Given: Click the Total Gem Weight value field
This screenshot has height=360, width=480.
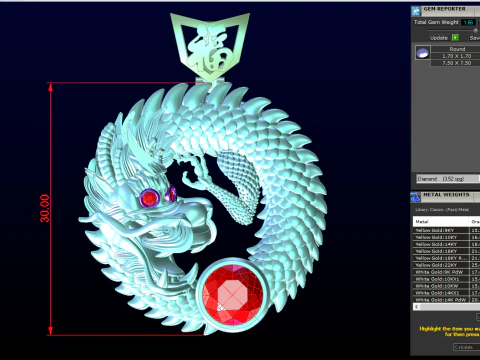Looking at the screenshot, I should point(468,22).
